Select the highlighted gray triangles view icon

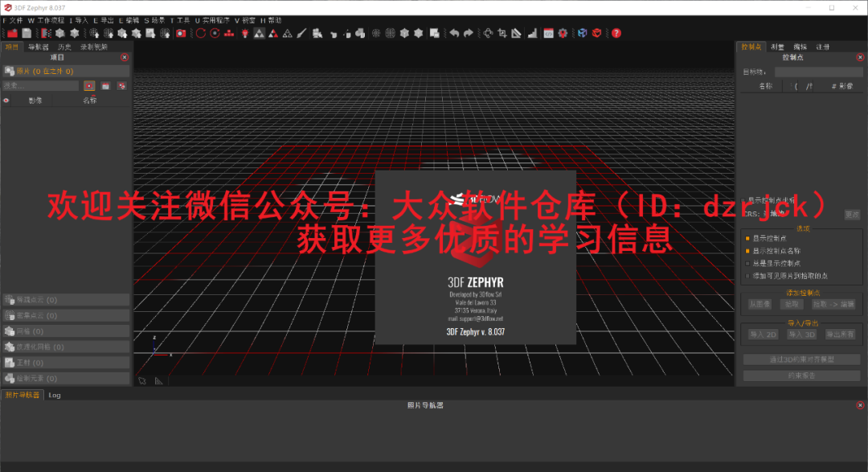tap(259, 33)
